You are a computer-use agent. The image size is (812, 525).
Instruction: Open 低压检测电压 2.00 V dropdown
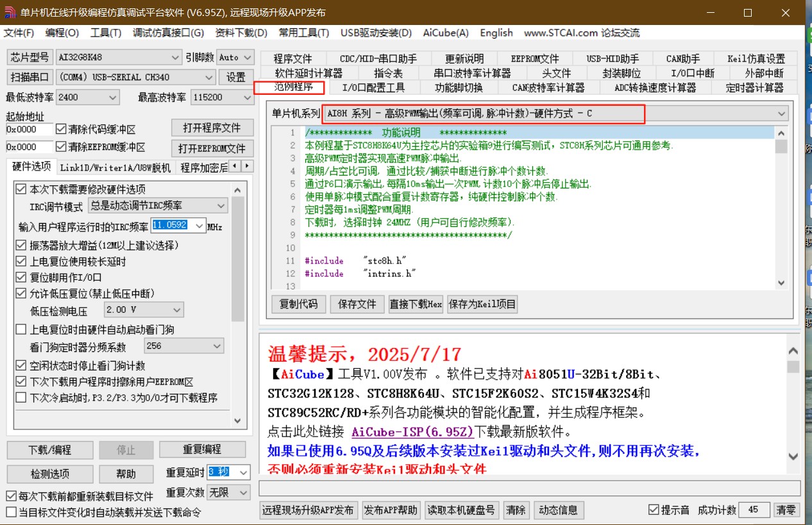(144, 310)
